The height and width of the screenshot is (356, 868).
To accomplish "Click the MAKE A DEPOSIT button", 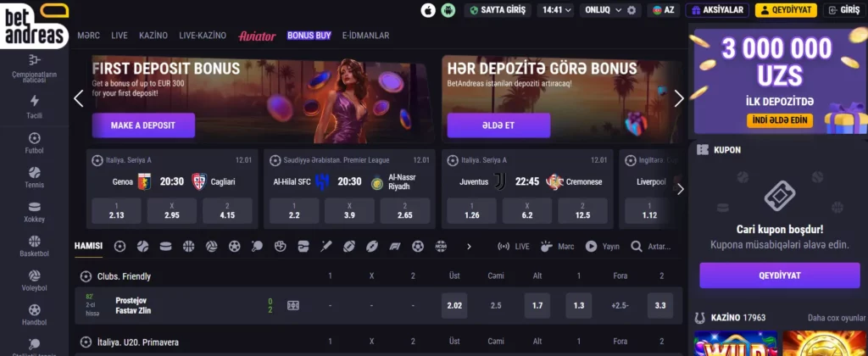I will click(142, 125).
